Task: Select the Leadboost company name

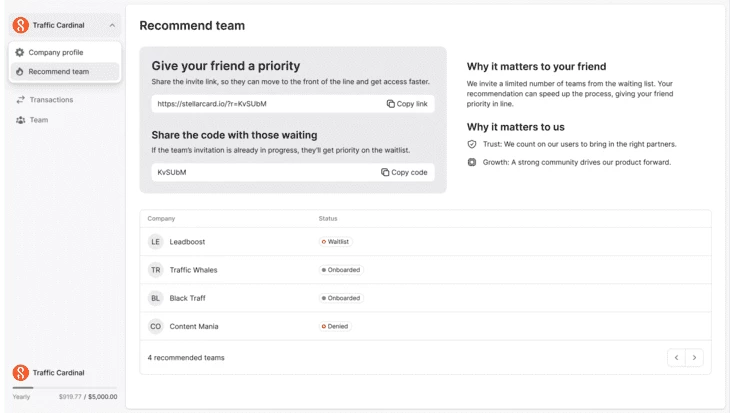Action: tap(187, 242)
